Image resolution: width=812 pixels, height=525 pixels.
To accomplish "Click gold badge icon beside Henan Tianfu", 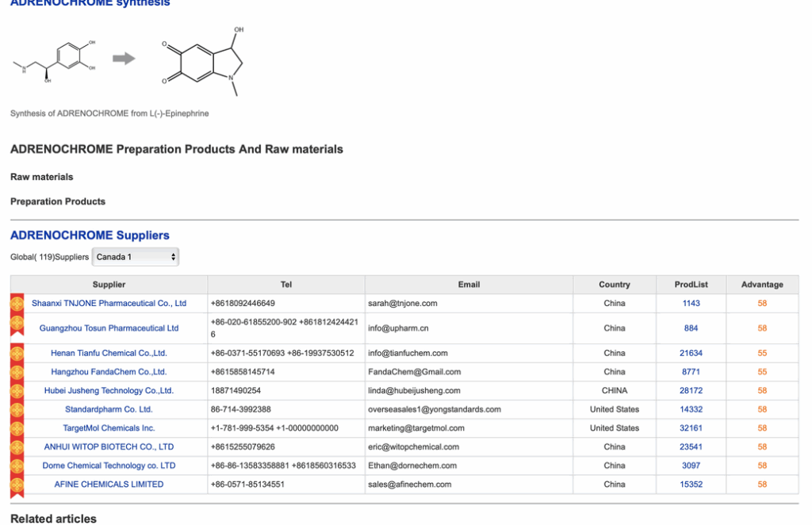I will [x=17, y=354].
